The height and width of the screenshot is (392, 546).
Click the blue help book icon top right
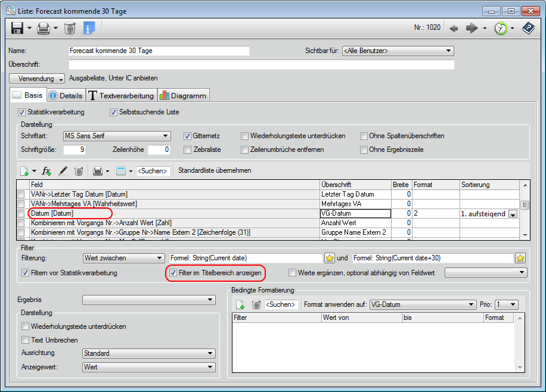click(x=529, y=27)
